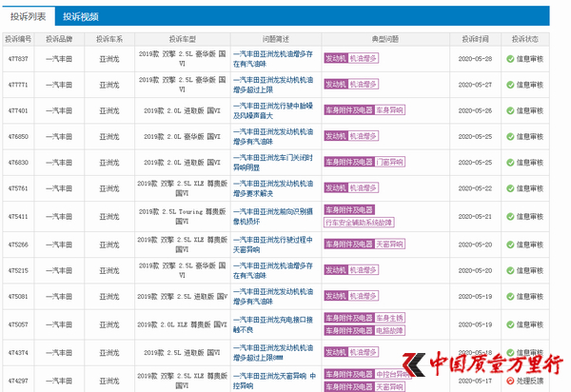Open complaint 475081 description link

(x=273, y=296)
